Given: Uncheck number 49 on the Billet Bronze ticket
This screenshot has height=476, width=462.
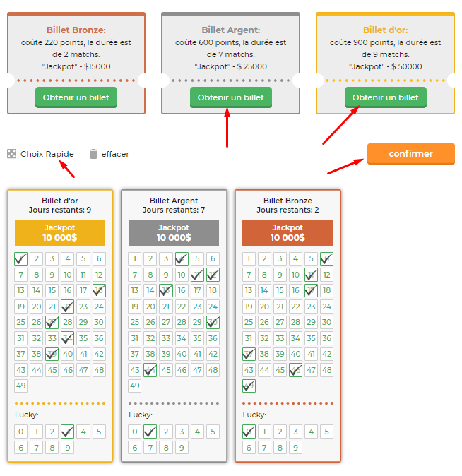Looking at the screenshot, I should pyautogui.click(x=249, y=386).
